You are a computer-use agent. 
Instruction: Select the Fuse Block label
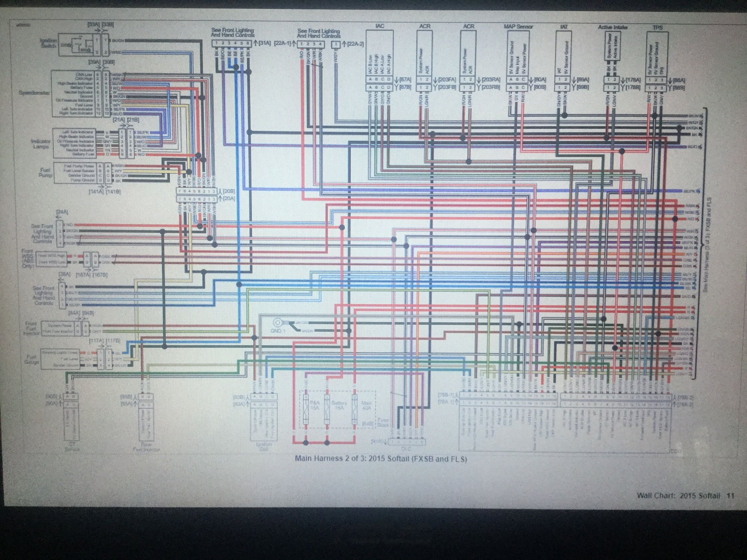click(383, 422)
